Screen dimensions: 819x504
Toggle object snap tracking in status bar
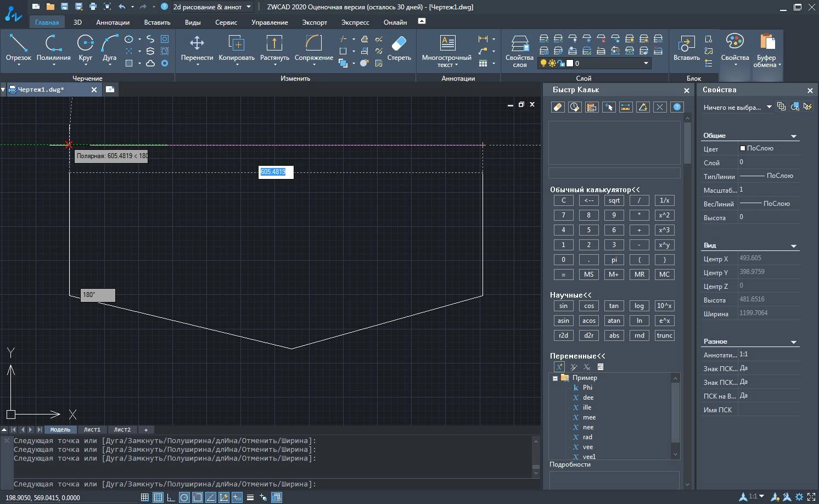pos(211,497)
